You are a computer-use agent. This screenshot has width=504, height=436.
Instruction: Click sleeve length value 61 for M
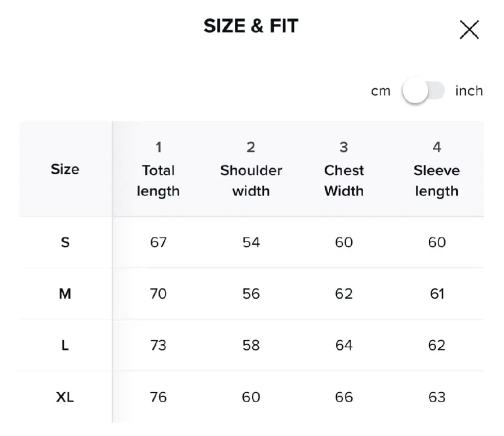pyautogui.click(x=436, y=294)
